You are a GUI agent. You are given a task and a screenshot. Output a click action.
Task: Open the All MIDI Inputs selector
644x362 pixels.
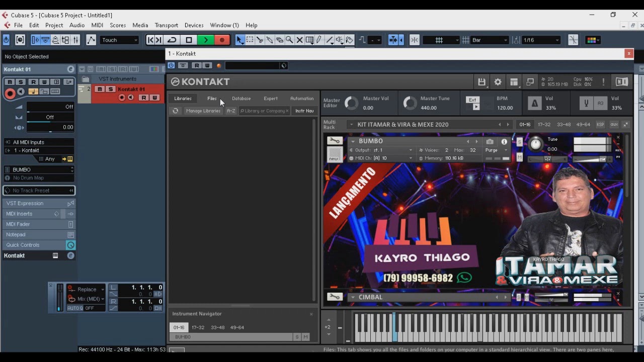[x=39, y=142]
